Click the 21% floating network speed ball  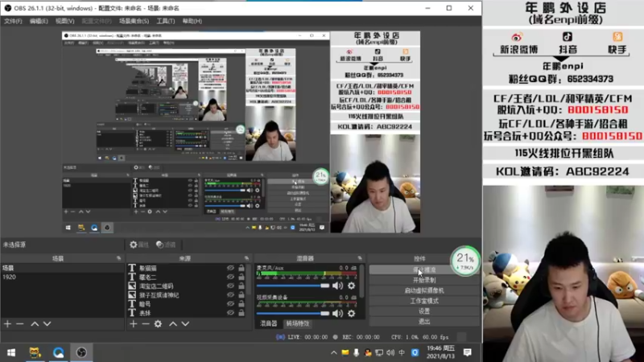(465, 261)
